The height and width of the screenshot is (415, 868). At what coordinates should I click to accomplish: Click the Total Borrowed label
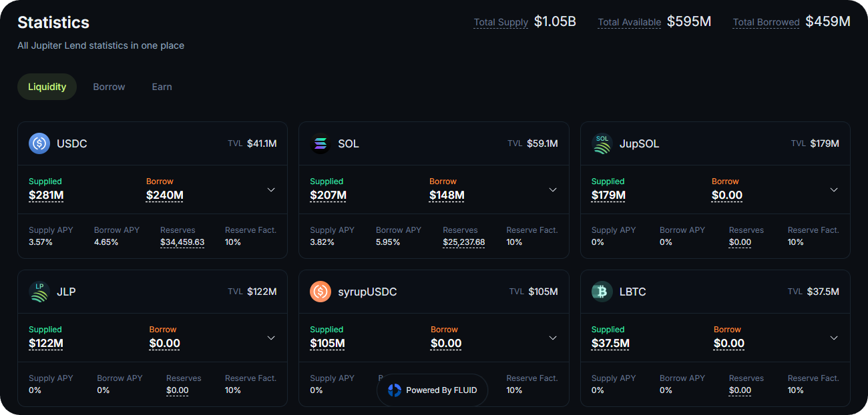tap(766, 23)
